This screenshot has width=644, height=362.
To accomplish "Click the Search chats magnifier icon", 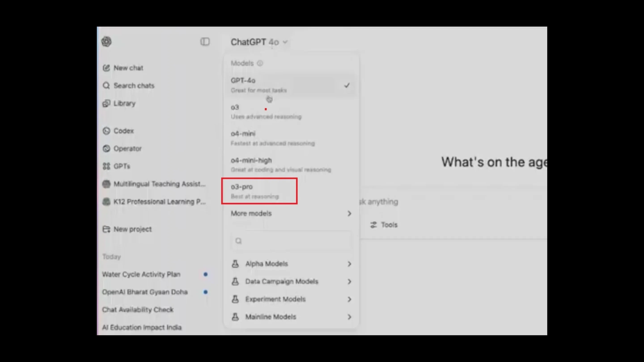I will pos(106,86).
